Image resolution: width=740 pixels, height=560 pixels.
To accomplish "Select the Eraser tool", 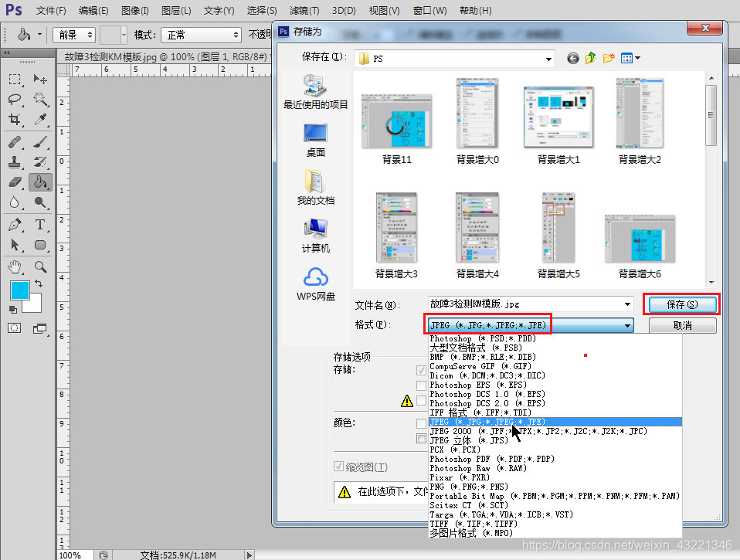I will pos(15,182).
